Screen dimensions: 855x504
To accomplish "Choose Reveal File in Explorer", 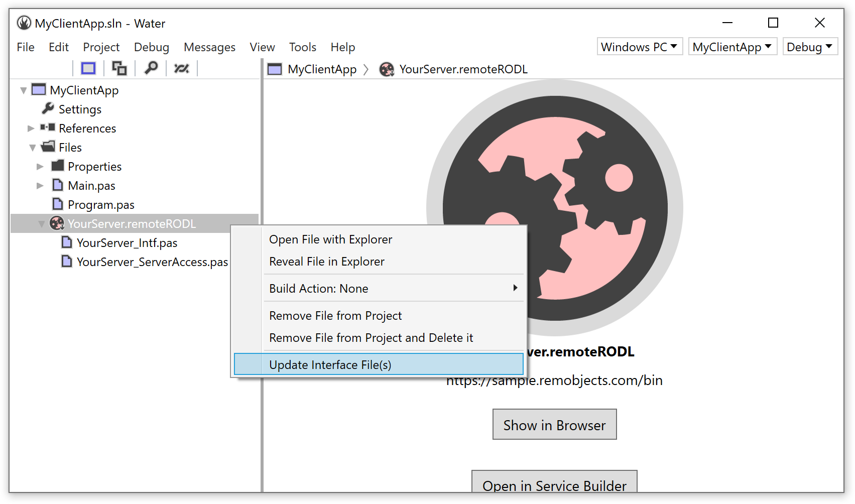I will click(379, 262).
